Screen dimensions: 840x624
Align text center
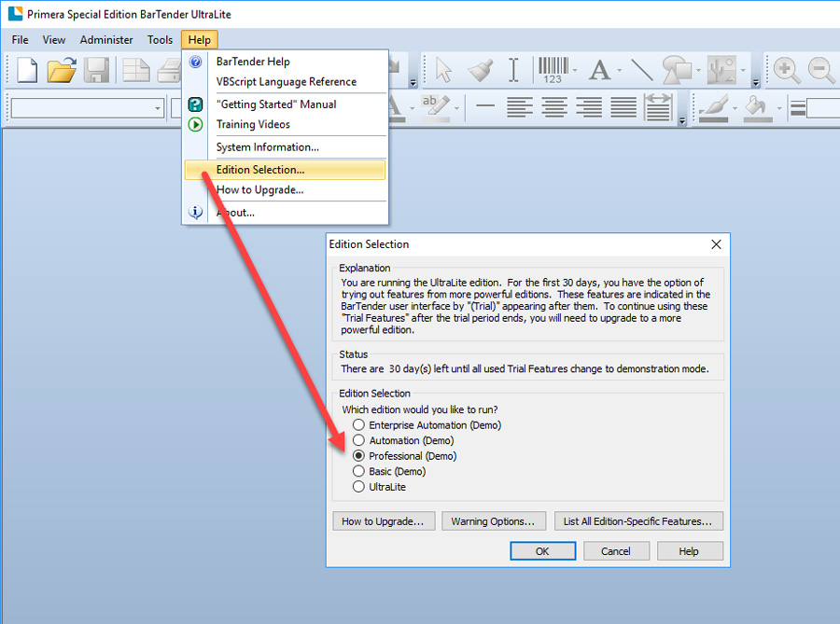[x=553, y=107]
